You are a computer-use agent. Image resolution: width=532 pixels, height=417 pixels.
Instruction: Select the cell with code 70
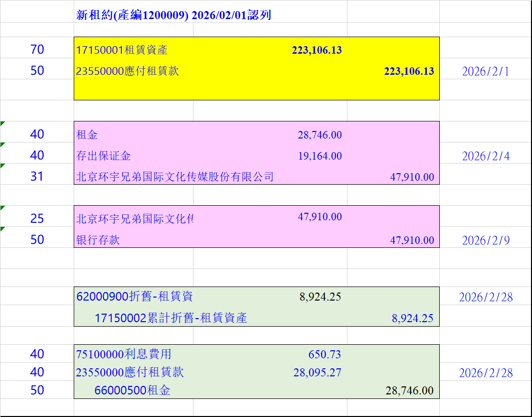[x=37, y=50]
